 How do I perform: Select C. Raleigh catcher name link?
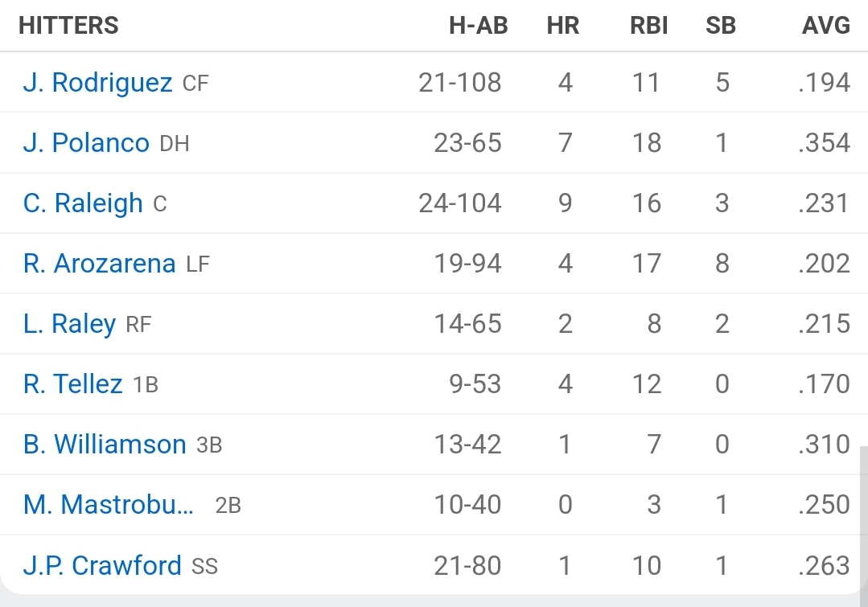point(83,203)
